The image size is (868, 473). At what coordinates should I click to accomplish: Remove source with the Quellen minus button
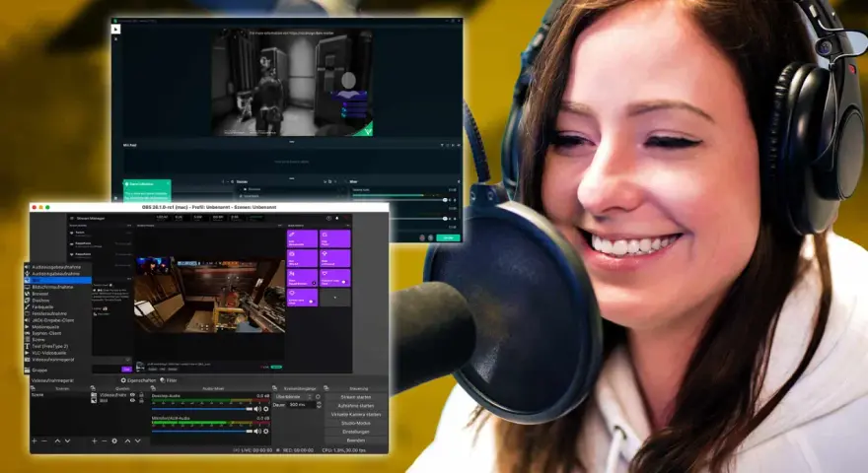coord(105,440)
